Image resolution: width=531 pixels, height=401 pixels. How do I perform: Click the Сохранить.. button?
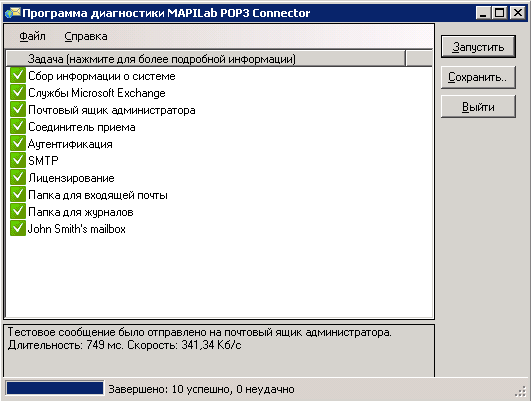click(x=478, y=77)
